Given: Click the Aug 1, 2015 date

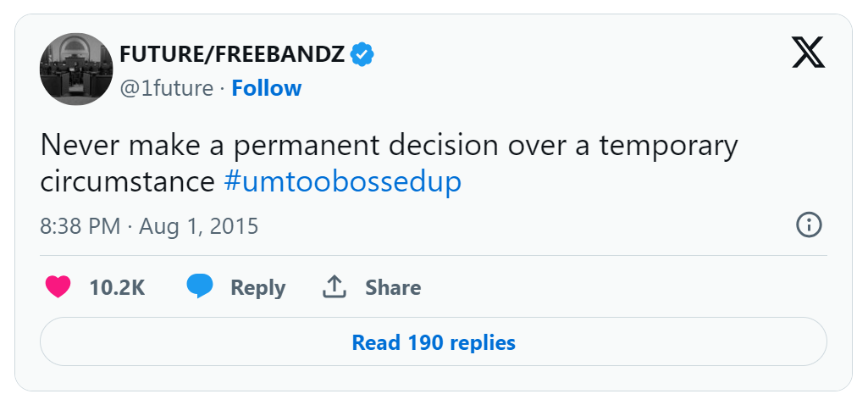Looking at the screenshot, I should (199, 226).
